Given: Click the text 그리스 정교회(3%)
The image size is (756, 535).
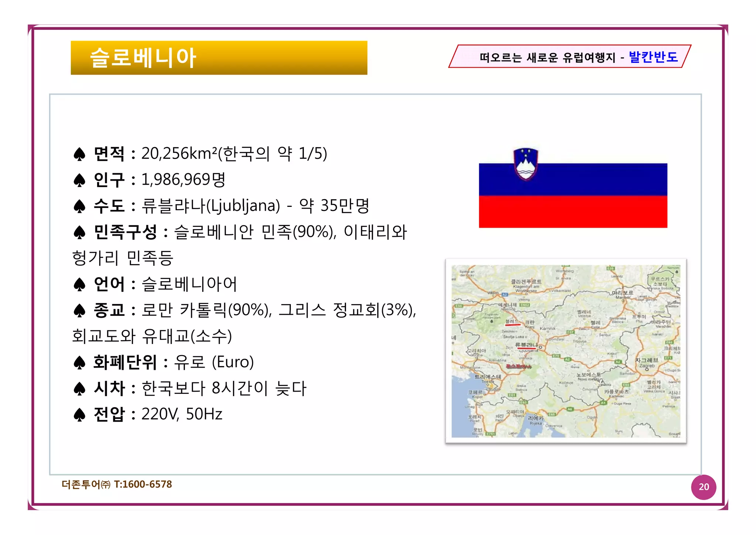Looking at the screenshot, I should point(346,310).
